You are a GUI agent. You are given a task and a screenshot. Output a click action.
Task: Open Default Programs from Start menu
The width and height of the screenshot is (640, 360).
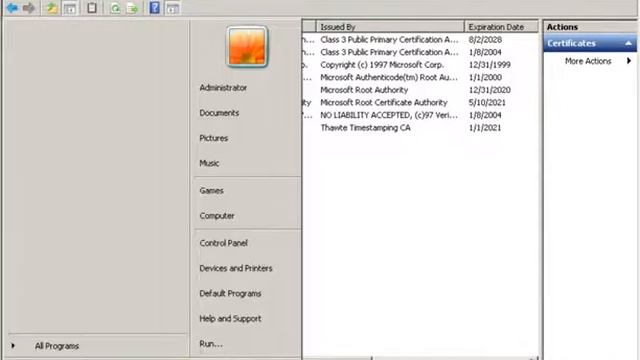point(230,293)
